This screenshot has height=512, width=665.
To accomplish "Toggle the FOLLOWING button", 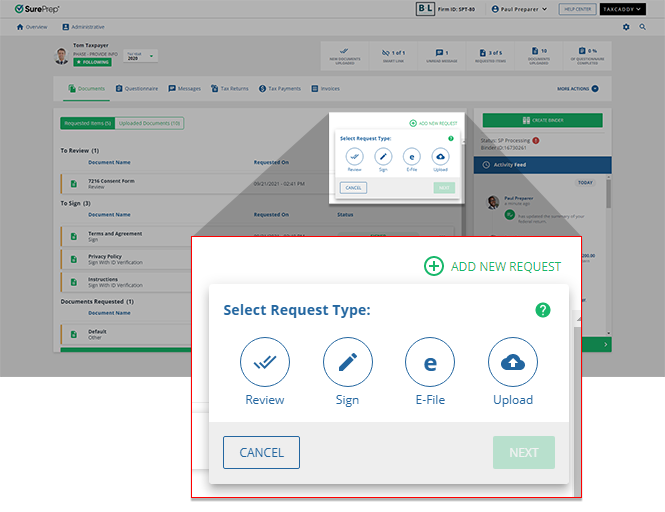I will [92, 62].
